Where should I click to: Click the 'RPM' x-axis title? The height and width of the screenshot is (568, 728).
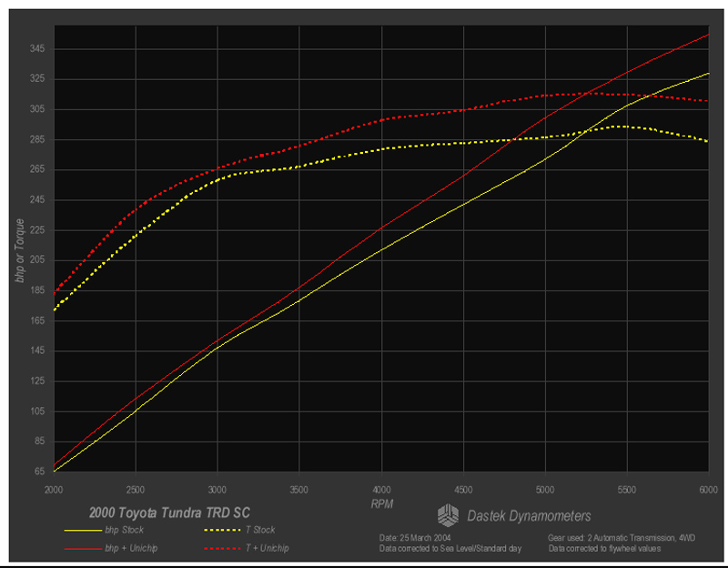click(x=381, y=504)
